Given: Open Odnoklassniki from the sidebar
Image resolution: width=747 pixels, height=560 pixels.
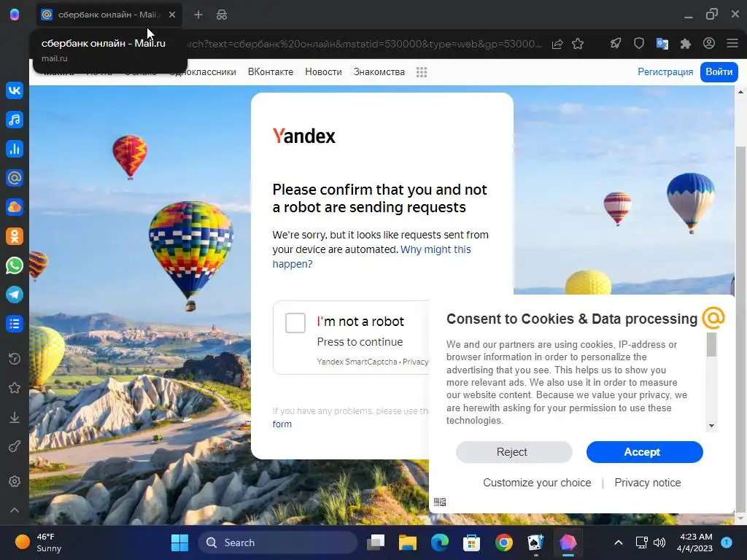Looking at the screenshot, I should (x=15, y=236).
